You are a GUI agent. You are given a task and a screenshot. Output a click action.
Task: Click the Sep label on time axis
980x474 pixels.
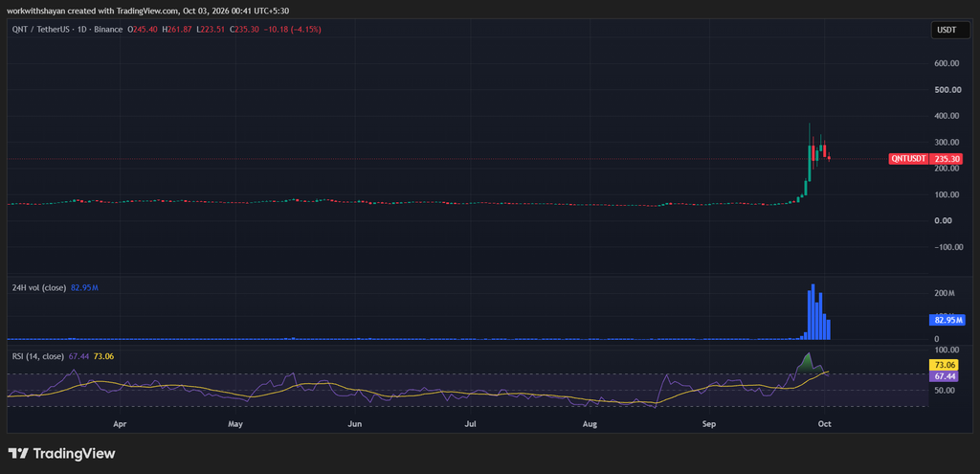click(708, 424)
